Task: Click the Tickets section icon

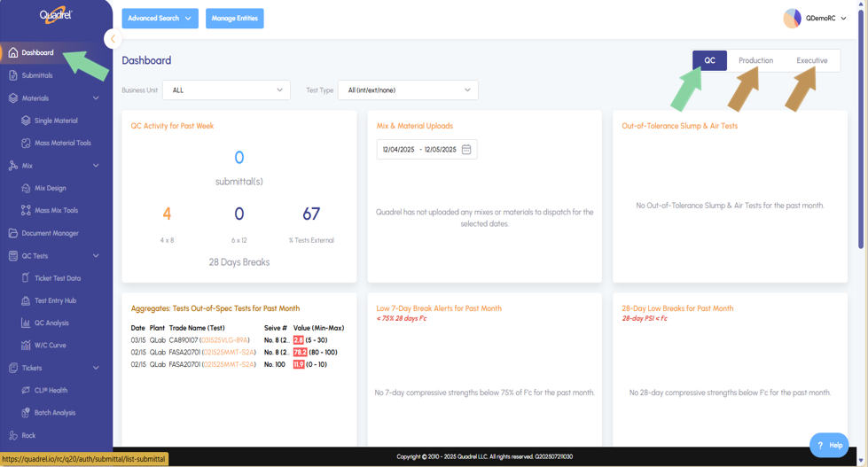Action: [12, 368]
